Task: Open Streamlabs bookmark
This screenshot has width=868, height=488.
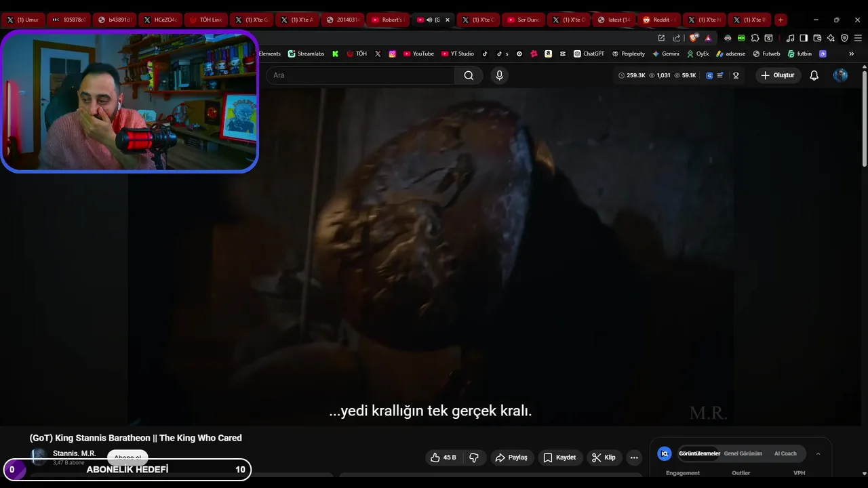Action: point(306,54)
